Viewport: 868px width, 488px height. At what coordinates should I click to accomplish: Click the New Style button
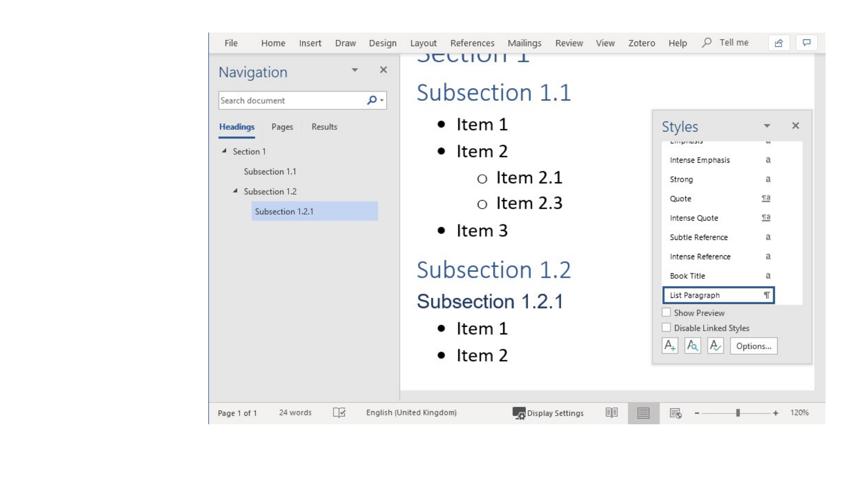[x=670, y=346]
